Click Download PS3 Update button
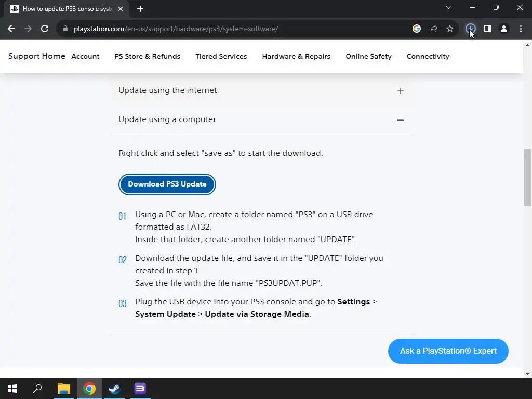The width and height of the screenshot is (532, 399). pos(167,184)
